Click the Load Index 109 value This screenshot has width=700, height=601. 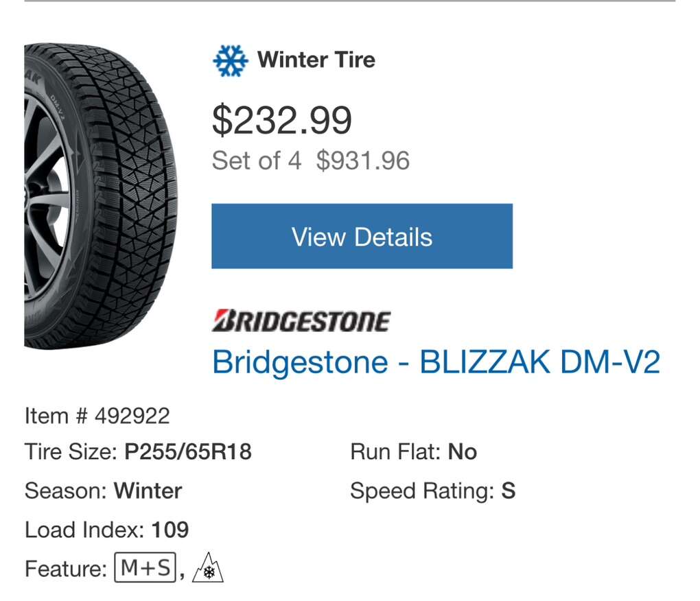(170, 530)
